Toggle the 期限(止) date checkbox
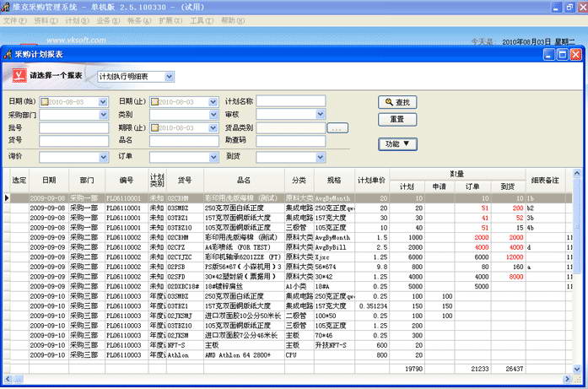588x389 pixels. point(154,128)
